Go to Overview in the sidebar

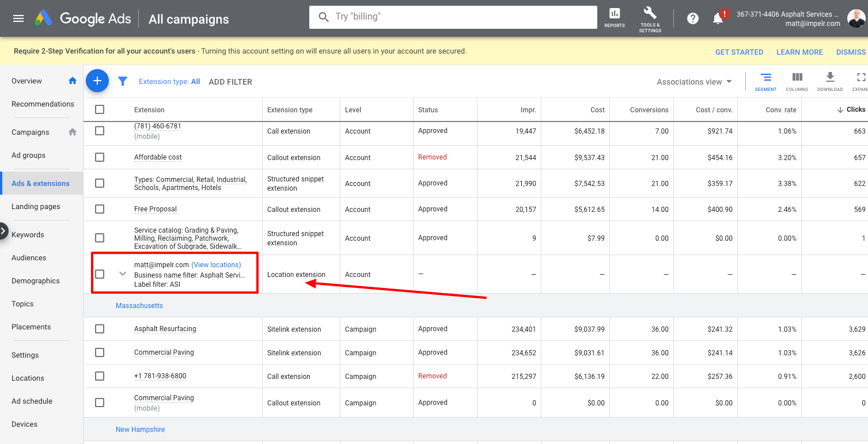coord(26,81)
